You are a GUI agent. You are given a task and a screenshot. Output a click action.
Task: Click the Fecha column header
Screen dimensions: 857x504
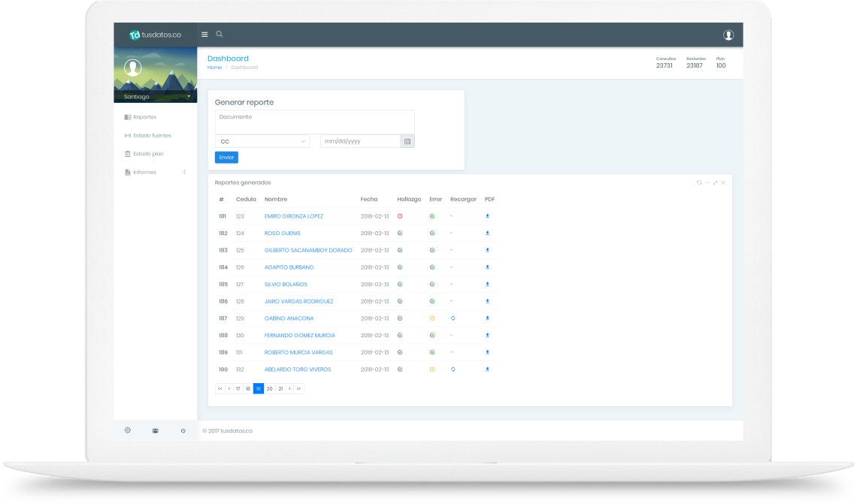pyautogui.click(x=369, y=199)
